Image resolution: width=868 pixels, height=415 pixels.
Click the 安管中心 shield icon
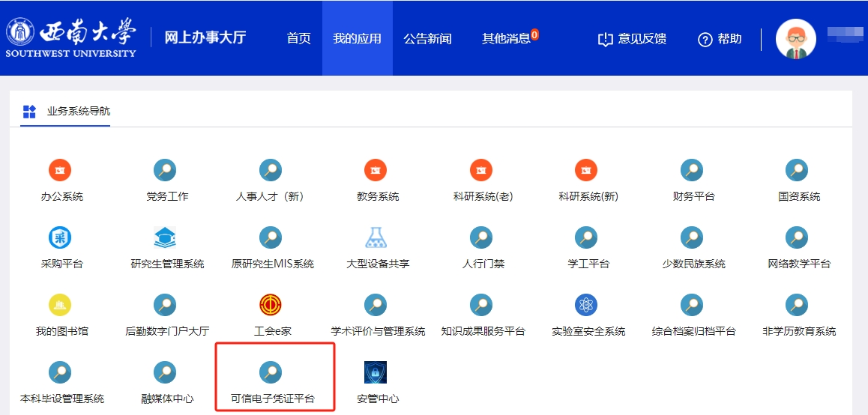coord(376,372)
